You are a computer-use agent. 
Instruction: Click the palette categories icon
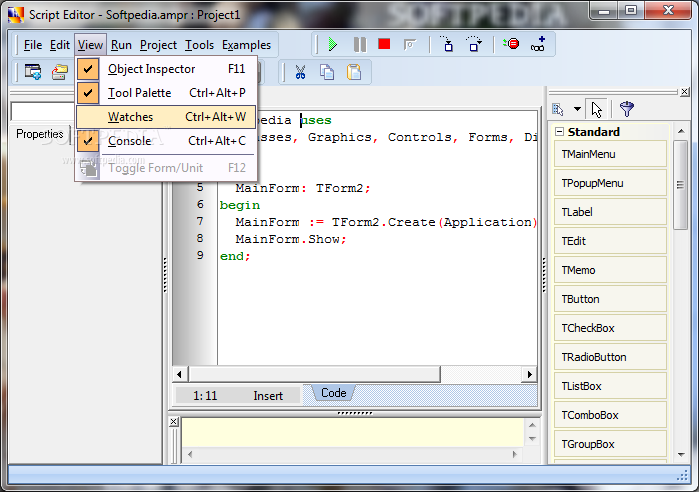point(558,109)
